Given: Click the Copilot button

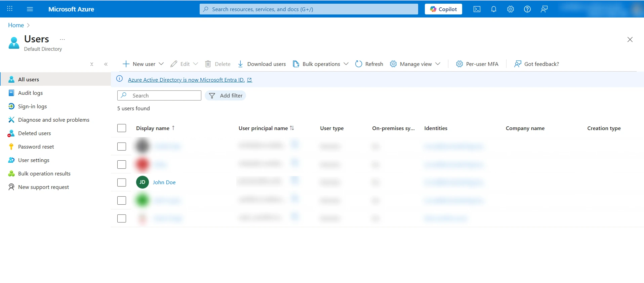Looking at the screenshot, I should (x=443, y=9).
